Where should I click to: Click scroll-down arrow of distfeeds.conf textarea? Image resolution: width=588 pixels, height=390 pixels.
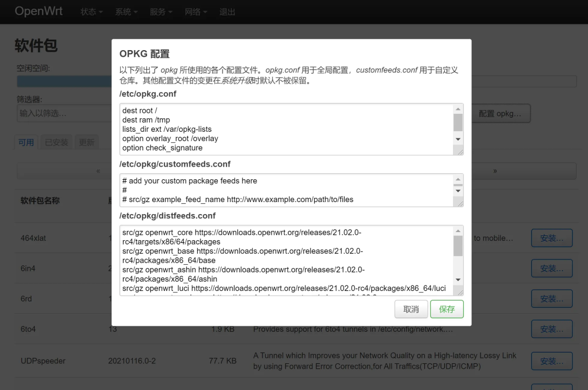coord(458,280)
